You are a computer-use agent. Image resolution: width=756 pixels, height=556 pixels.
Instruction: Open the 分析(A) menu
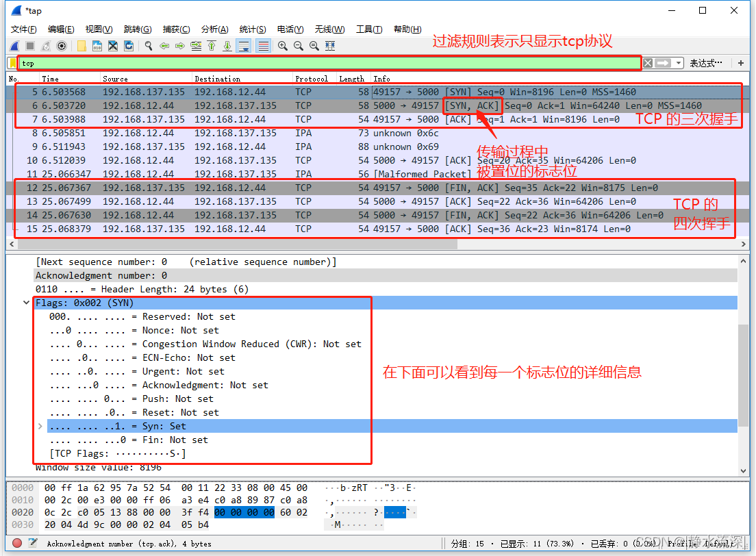click(x=214, y=29)
